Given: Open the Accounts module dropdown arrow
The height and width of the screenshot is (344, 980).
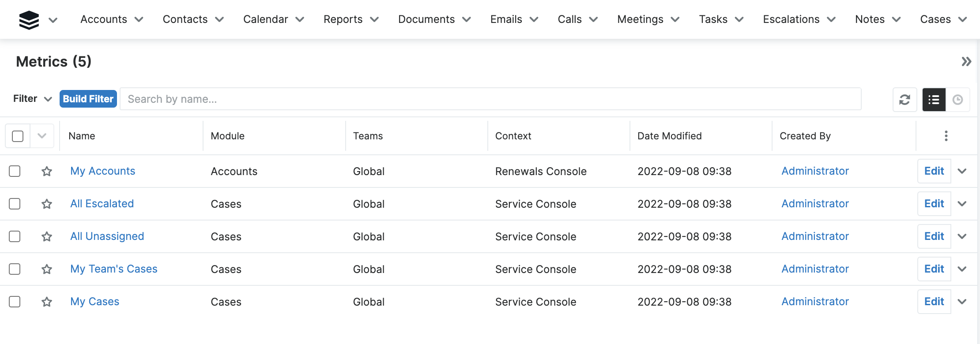Looking at the screenshot, I should click(139, 19).
